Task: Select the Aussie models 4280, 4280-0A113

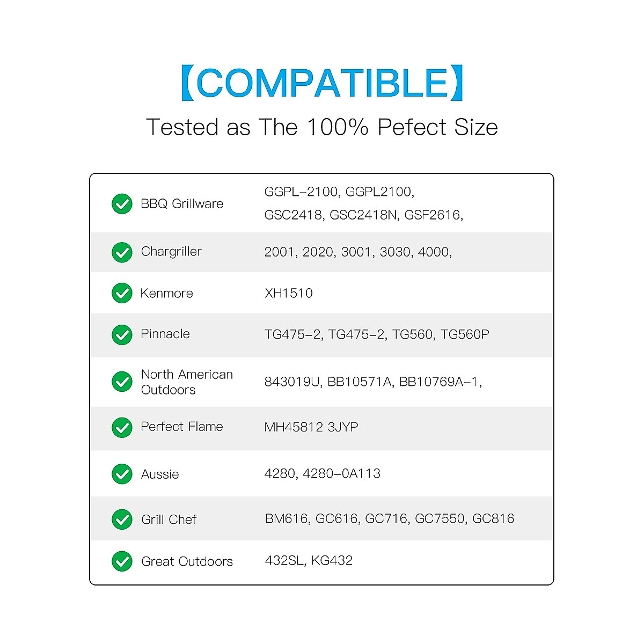Action: (x=323, y=473)
